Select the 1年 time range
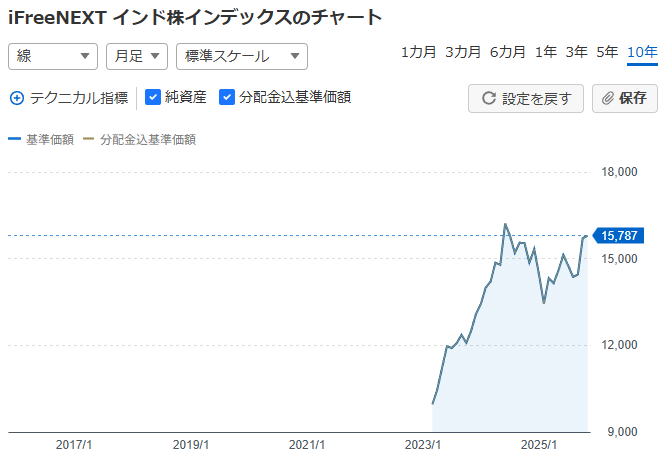662x453 pixels. click(546, 52)
